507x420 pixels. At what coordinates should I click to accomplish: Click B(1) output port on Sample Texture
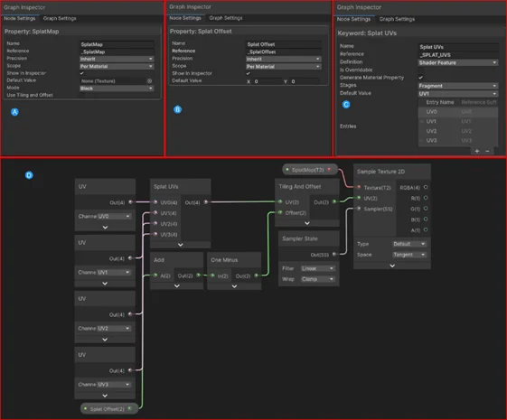click(426, 219)
